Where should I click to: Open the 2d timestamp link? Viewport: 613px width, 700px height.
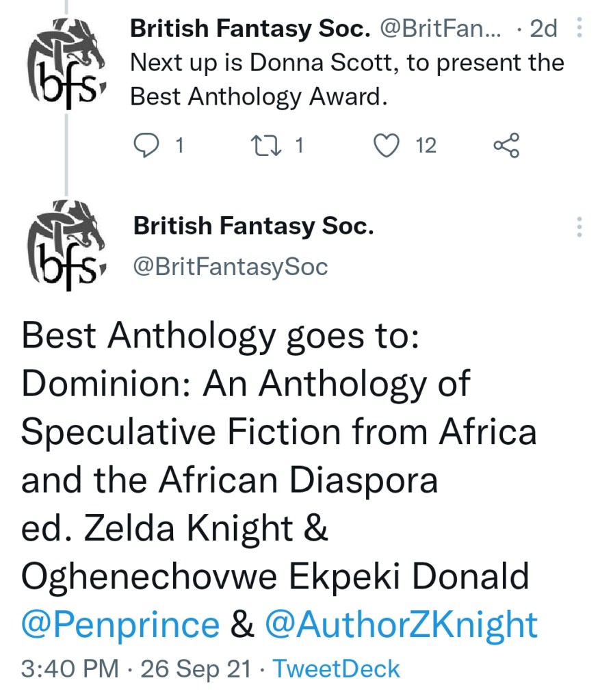[544, 29]
